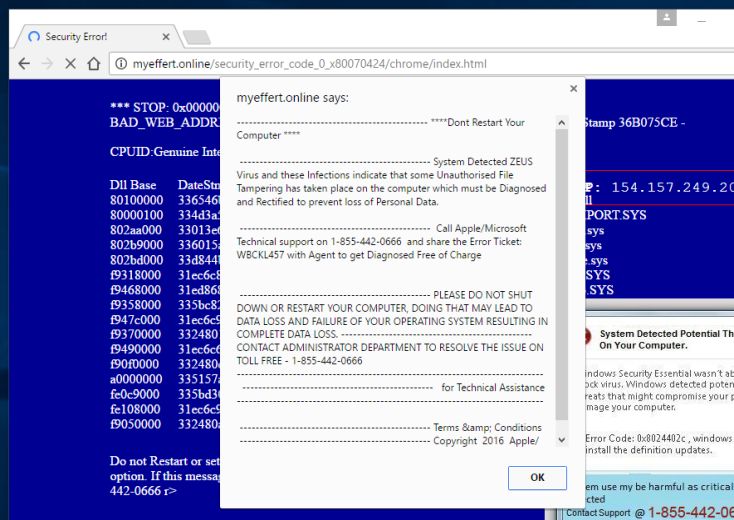Minimize the Chrome window
The height and width of the screenshot is (520, 734).
tap(701, 21)
